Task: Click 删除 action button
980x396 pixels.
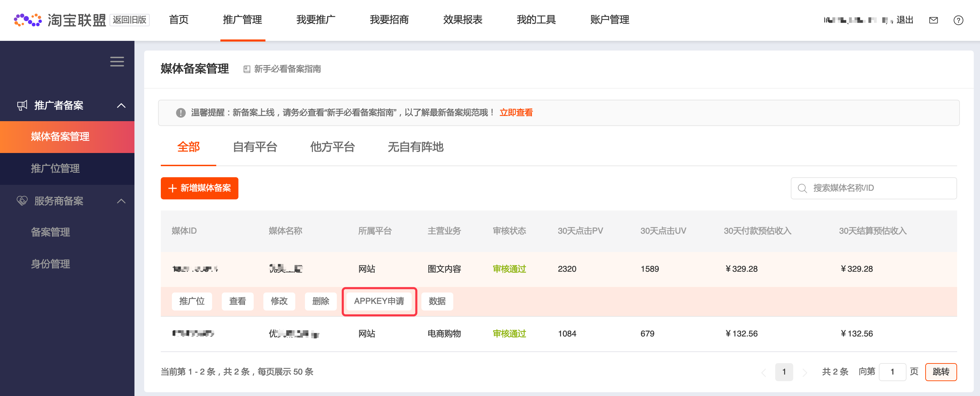Action: 321,301
